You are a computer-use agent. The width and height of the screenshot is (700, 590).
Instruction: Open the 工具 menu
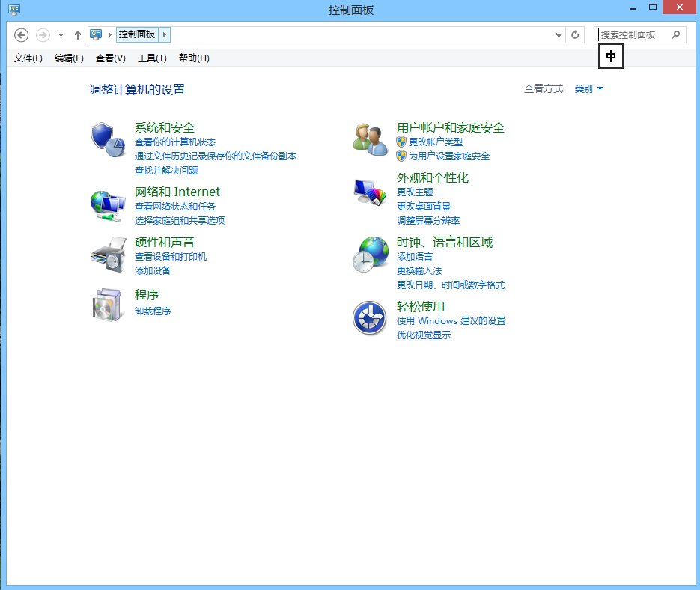click(x=152, y=58)
